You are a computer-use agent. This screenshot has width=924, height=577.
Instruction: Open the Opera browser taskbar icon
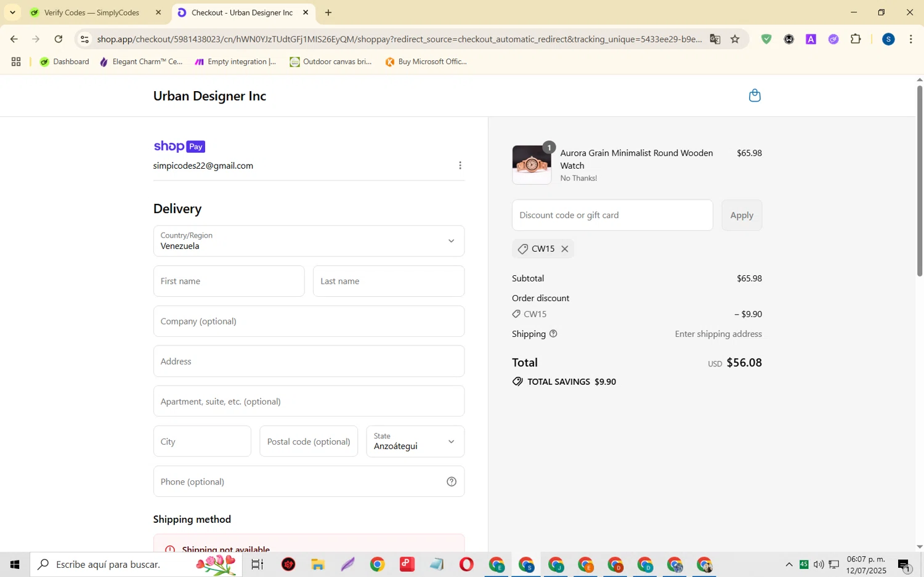click(x=466, y=564)
